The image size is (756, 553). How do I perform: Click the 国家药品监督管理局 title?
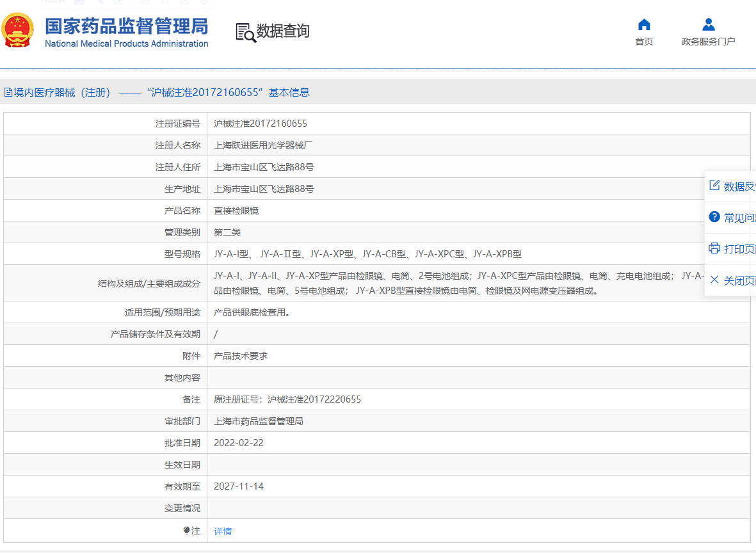click(126, 26)
